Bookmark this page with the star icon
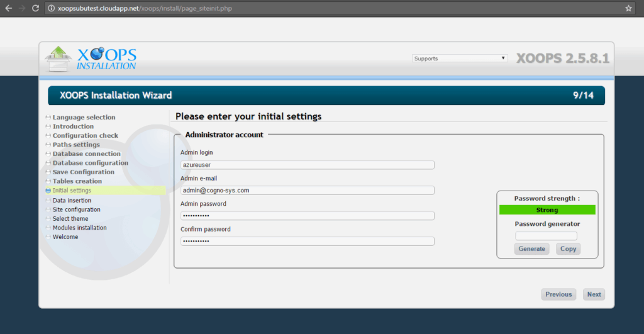Viewport: 644px width, 334px height. [628, 8]
